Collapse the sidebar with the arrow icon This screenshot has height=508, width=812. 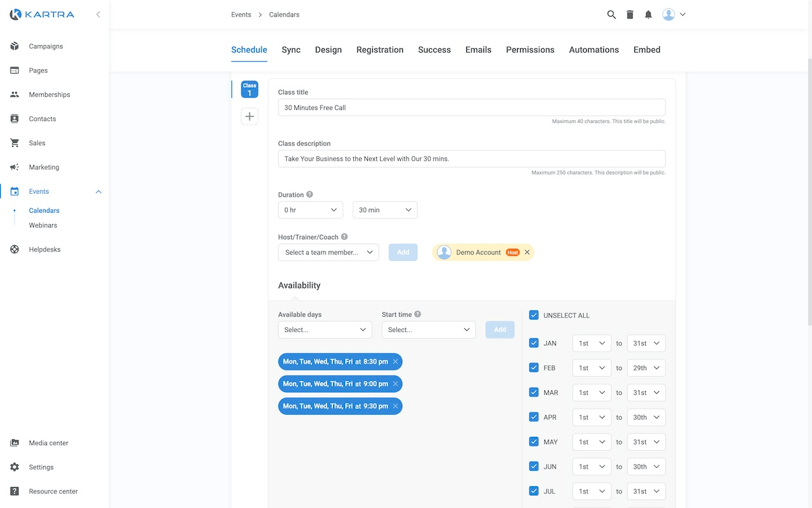98,14
